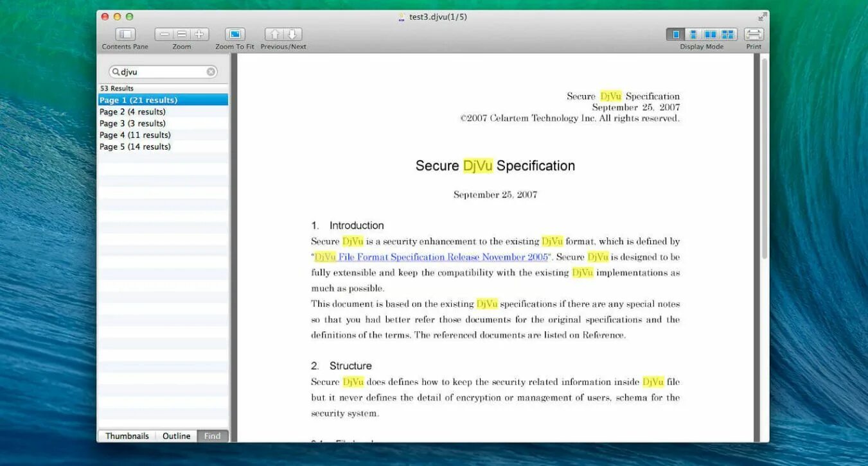Screen dimensions: 868x466
Task: Click the zoom in plus button
Action: 199,34
